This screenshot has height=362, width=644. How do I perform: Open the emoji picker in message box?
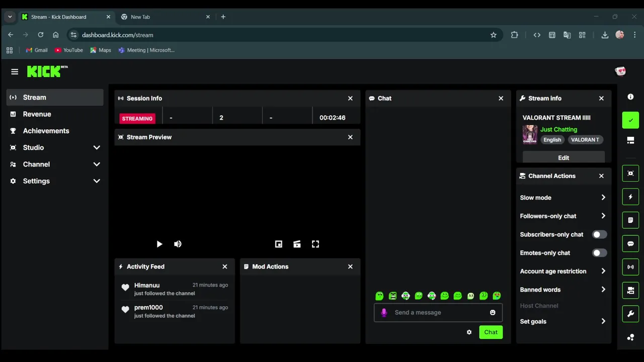pyautogui.click(x=493, y=312)
